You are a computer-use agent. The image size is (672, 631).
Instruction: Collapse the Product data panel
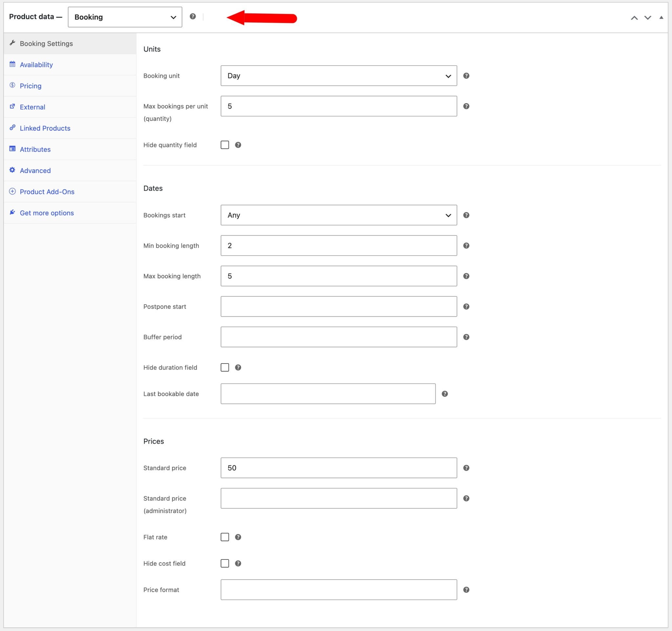[x=661, y=17]
